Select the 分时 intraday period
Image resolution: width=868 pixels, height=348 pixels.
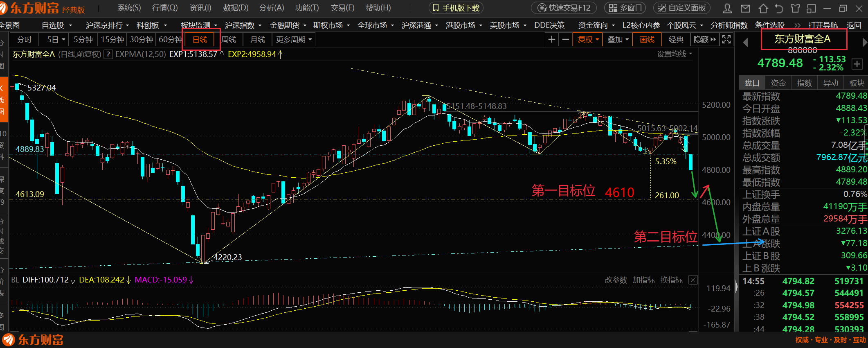24,40
